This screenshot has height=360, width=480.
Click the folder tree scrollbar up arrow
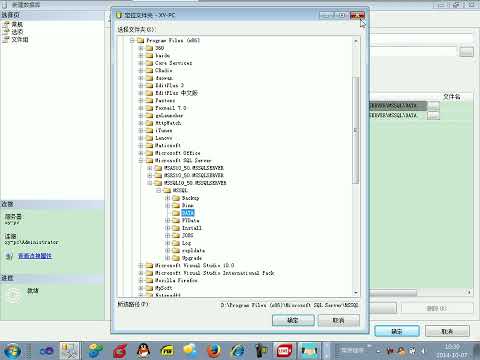356,41
